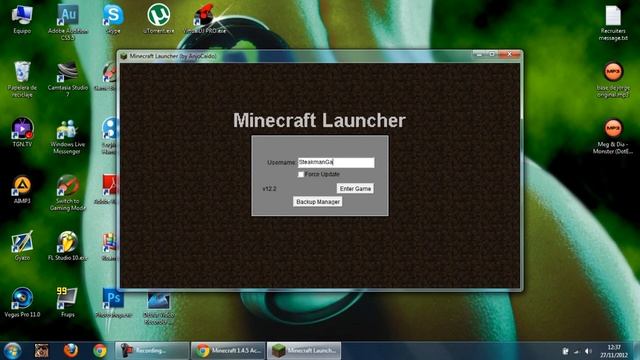
Task: Click the Switch to Gaming Mode icon
Action: [68, 193]
